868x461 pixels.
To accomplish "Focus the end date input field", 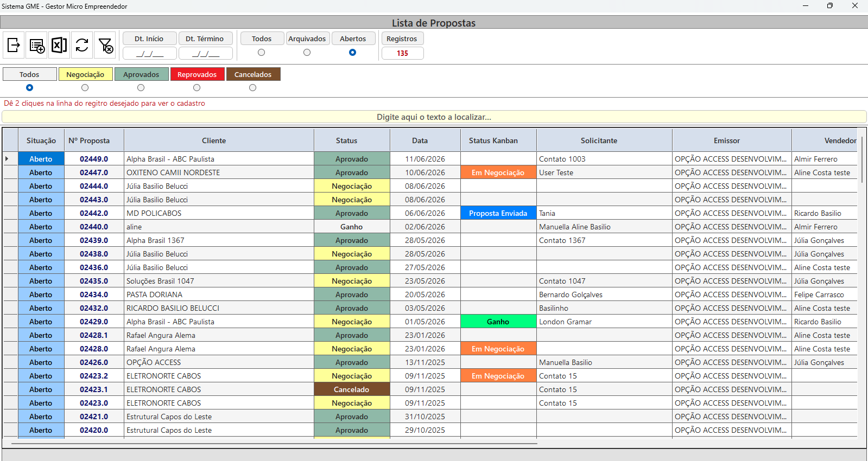I will point(205,53).
